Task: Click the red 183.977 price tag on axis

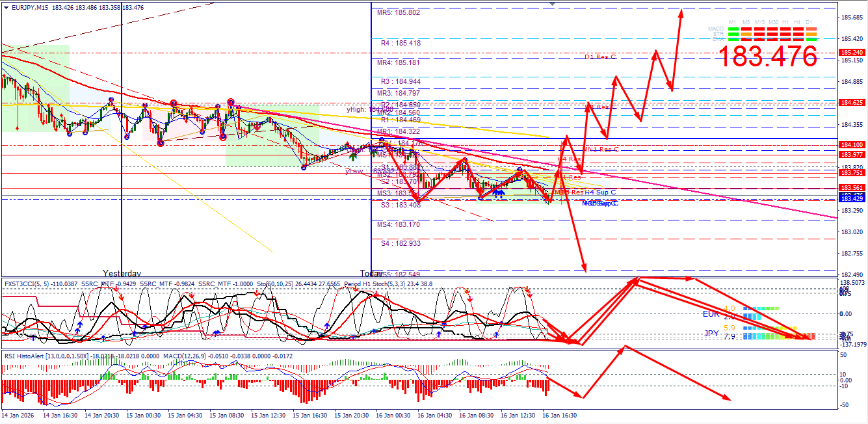Action: tap(852, 155)
